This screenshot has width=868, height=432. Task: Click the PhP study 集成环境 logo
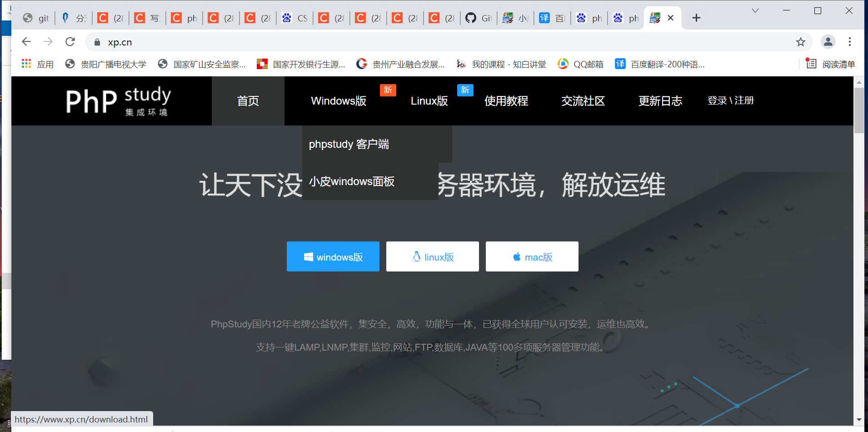click(x=118, y=101)
